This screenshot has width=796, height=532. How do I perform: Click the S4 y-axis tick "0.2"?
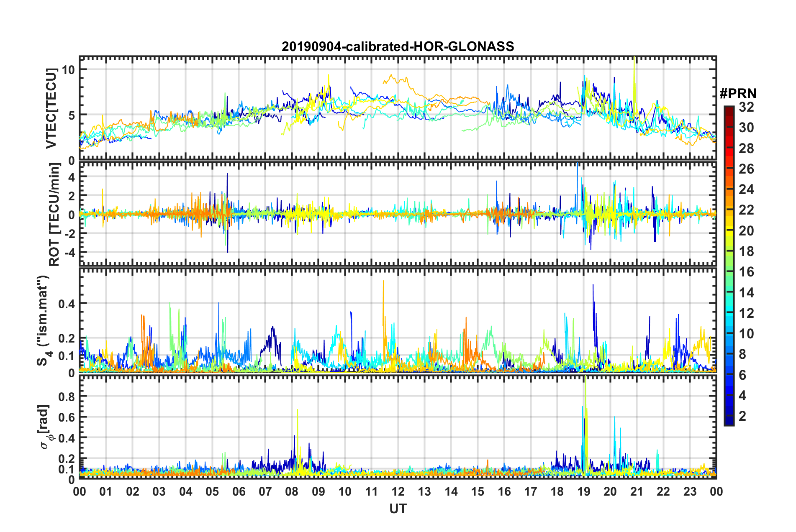coord(67,338)
